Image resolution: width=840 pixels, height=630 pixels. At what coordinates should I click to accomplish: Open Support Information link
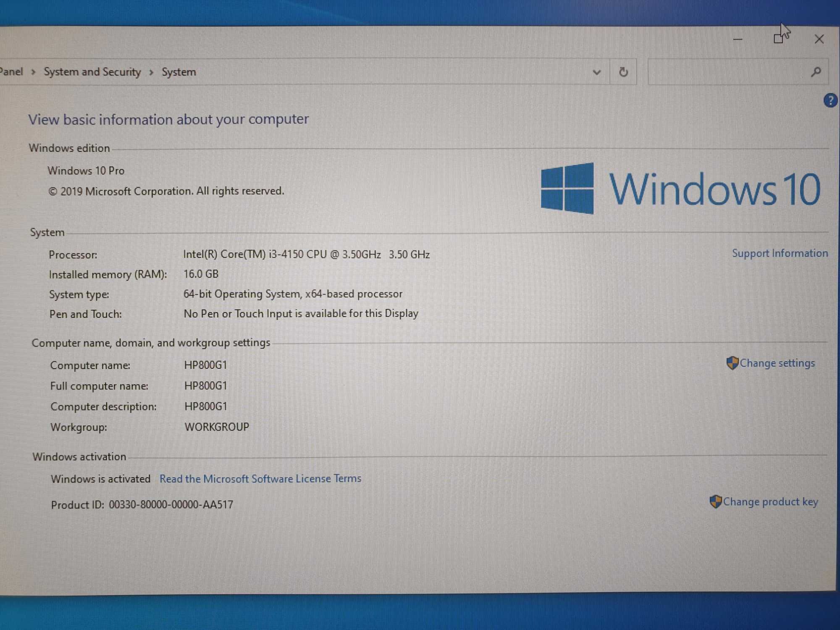780,253
